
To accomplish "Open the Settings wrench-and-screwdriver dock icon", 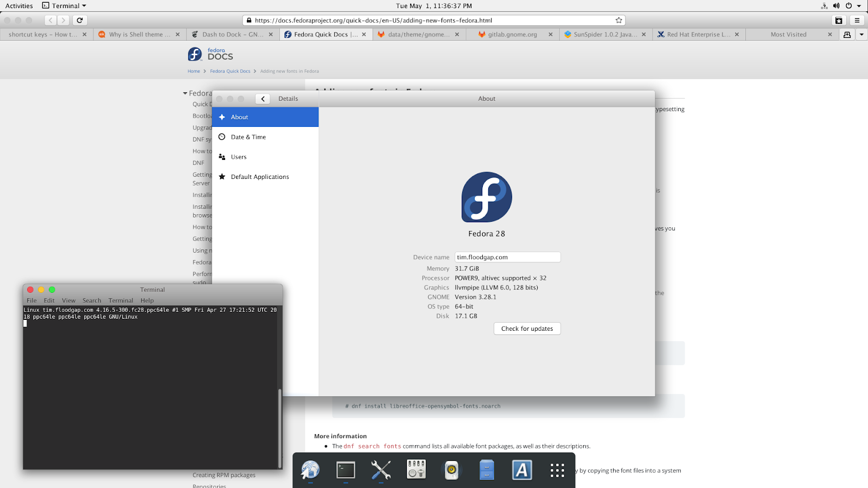I will [x=381, y=470].
